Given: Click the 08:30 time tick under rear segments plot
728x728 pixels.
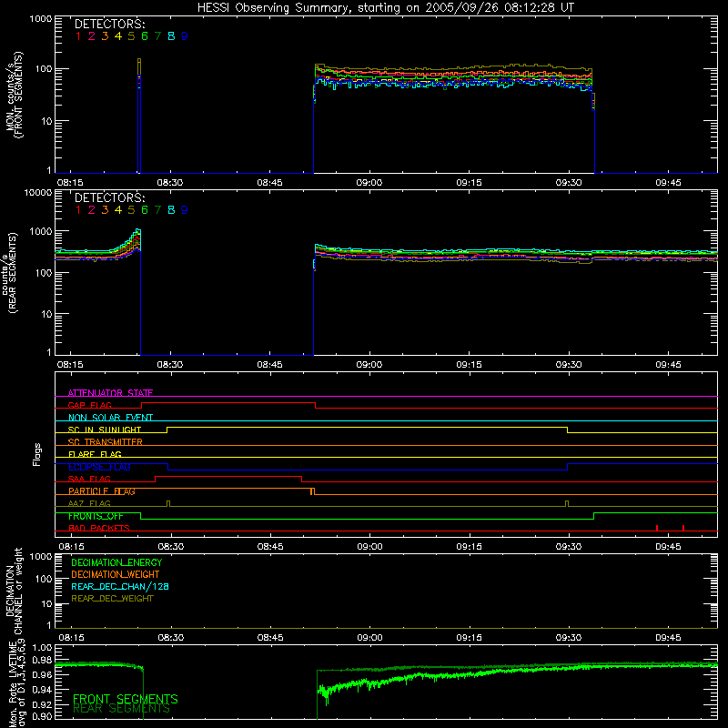Looking at the screenshot, I should (x=170, y=365).
